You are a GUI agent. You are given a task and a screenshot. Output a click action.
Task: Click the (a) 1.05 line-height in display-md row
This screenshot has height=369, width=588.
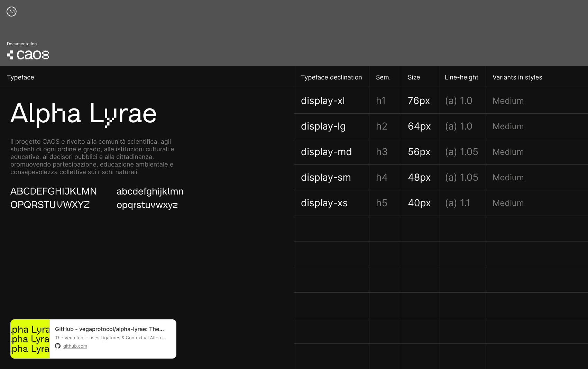[x=461, y=152]
